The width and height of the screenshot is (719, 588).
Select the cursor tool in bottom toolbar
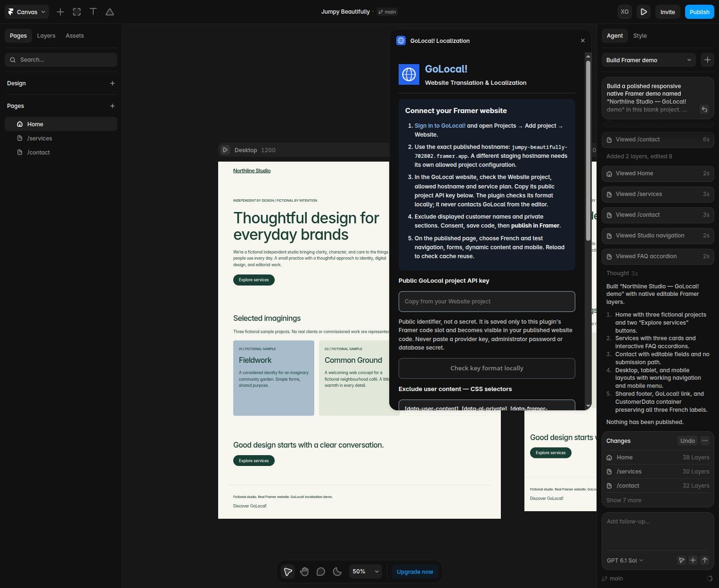click(x=288, y=572)
